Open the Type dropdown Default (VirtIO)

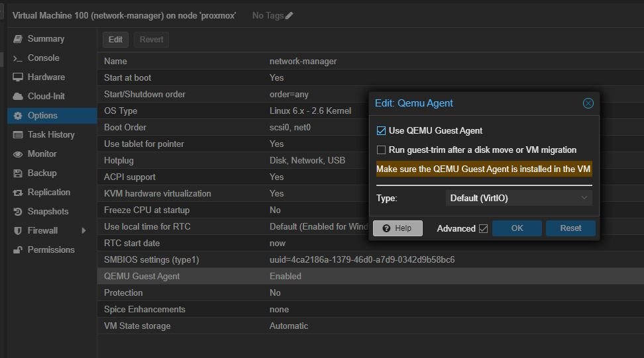click(x=518, y=198)
